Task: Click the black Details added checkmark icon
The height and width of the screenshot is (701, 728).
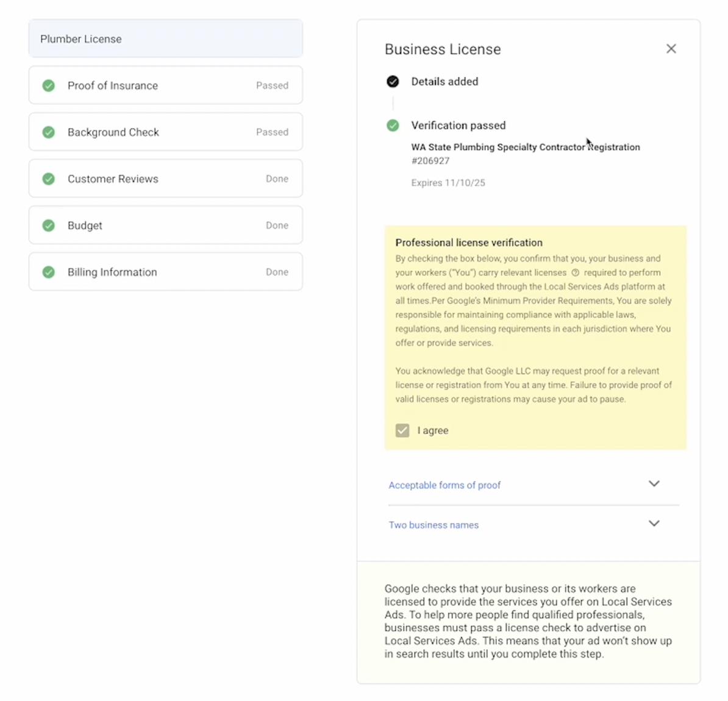Action: [x=393, y=82]
